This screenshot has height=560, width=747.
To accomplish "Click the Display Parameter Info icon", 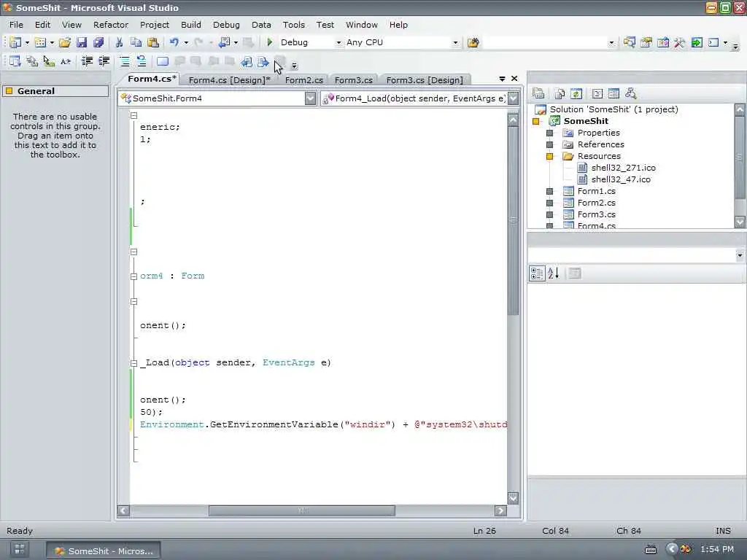I will pyautogui.click(x=32, y=61).
